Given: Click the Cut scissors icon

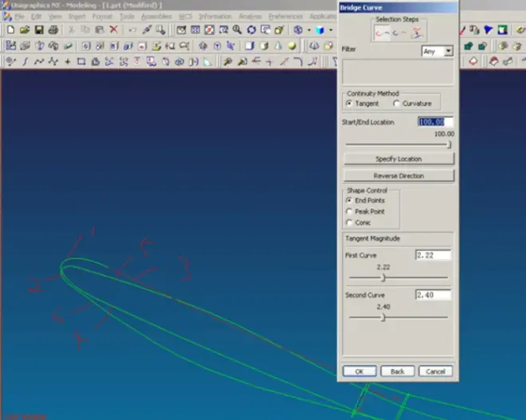Looking at the screenshot, I should click(x=71, y=29).
